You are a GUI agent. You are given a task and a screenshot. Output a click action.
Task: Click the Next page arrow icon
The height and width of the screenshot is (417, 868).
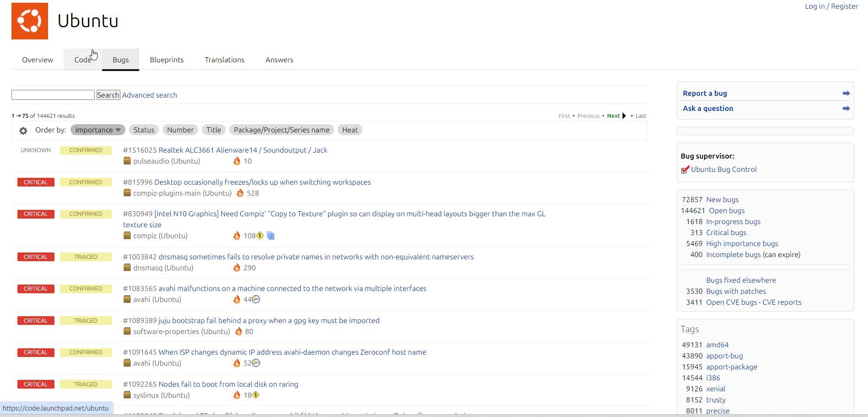[624, 116]
